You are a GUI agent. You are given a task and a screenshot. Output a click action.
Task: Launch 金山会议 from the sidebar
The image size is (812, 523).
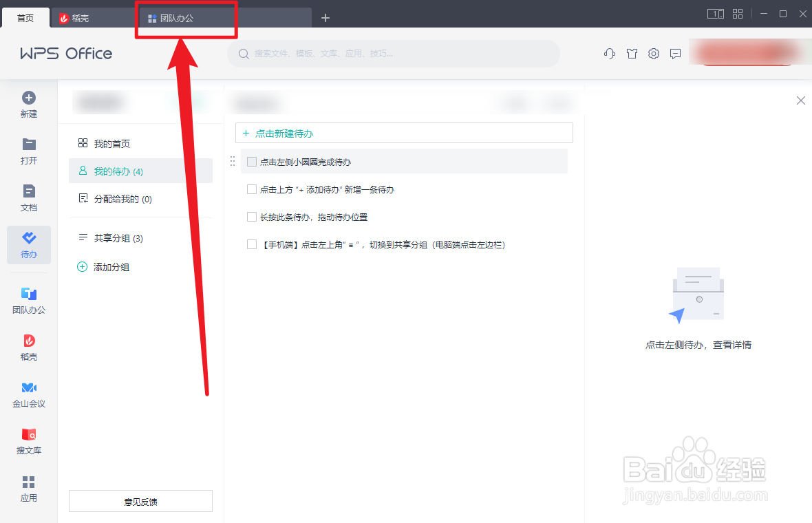[28, 394]
